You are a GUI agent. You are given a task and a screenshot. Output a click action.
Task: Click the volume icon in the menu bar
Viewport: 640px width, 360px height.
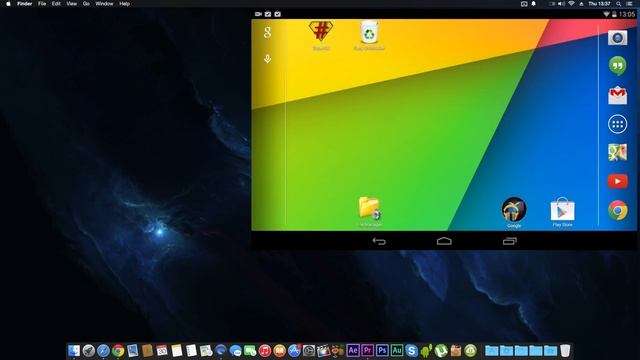click(562, 4)
